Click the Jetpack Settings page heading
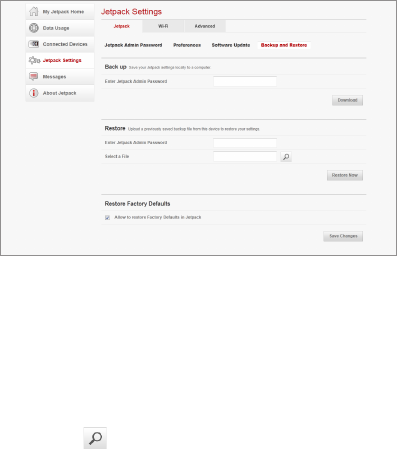Image resolution: width=397 pixels, height=449 pixels. 131,12
